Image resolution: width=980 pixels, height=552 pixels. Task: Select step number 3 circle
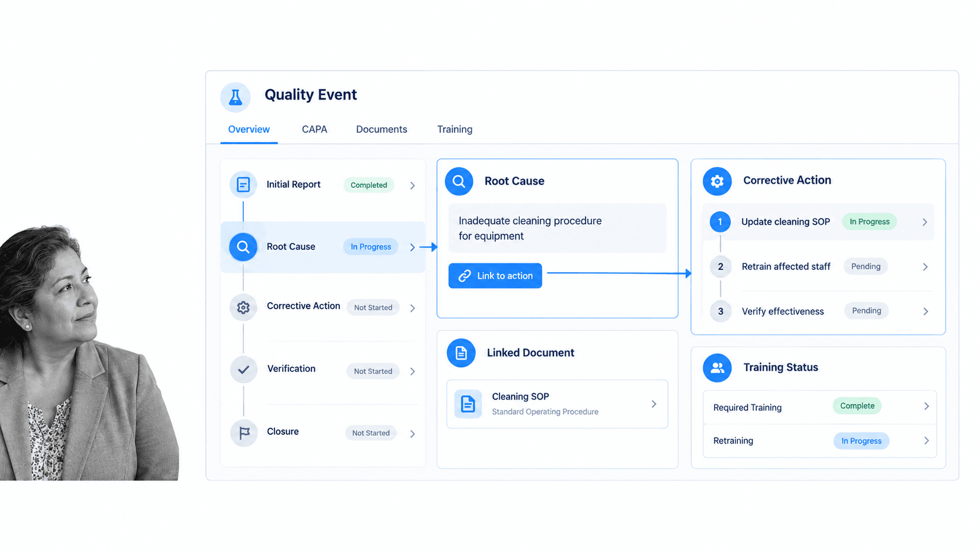click(720, 311)
